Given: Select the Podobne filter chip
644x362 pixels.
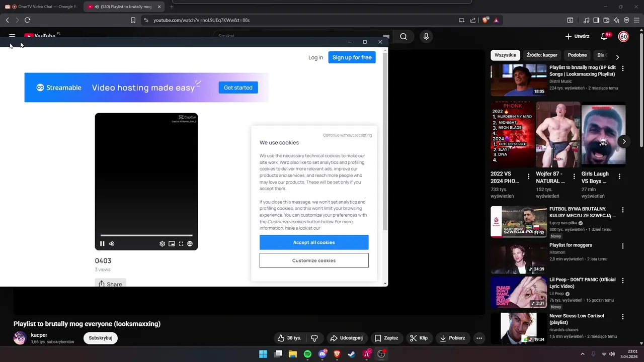Looking at the screenshot, I should point(577,55).
